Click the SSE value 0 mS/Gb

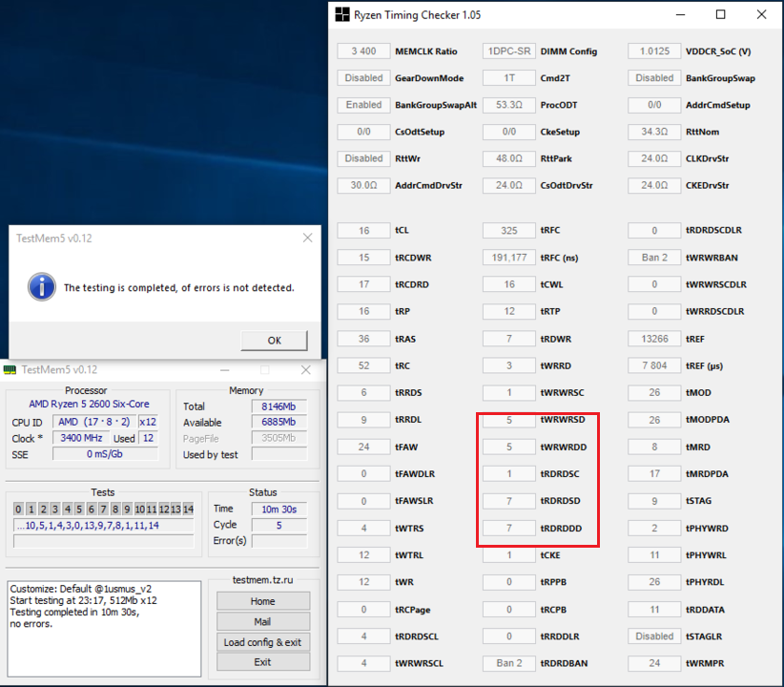coord(105,454)
